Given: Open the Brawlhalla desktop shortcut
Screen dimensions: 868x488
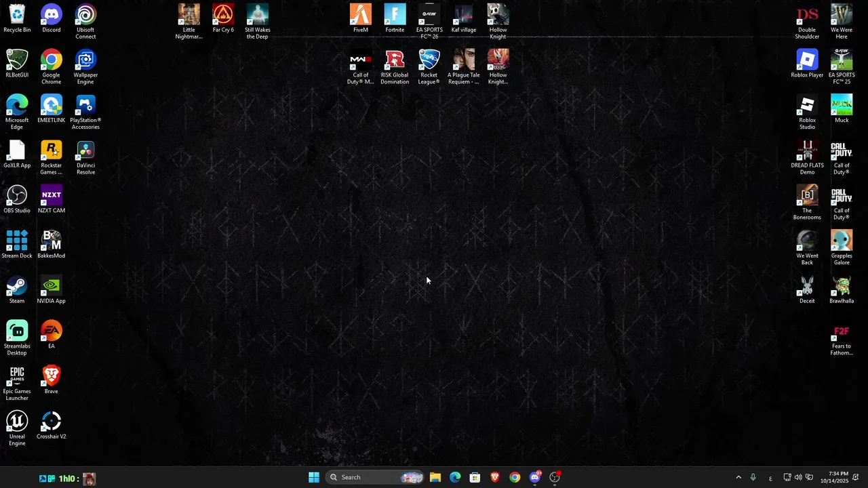Looking at the screenshot, I should pos(842,290).
